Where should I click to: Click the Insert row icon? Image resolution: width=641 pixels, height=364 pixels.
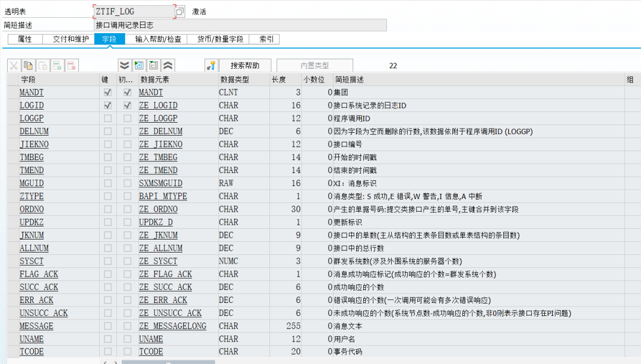tap(57, 65)
